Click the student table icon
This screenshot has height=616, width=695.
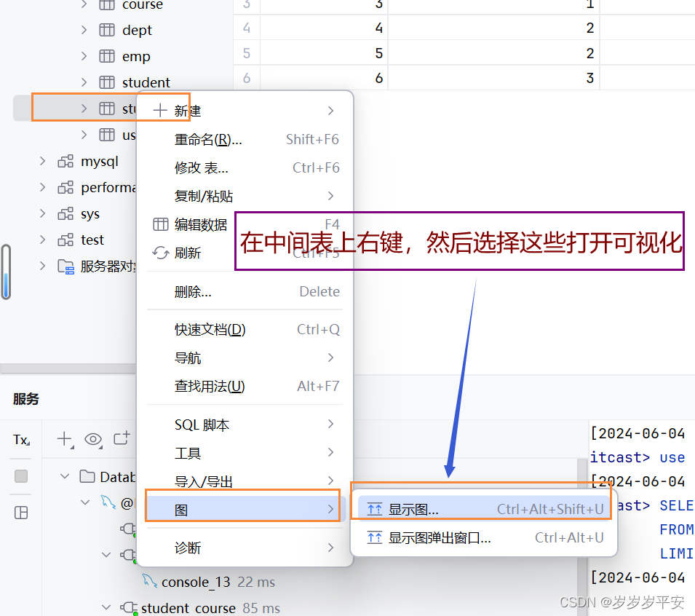tap(107, 82)
